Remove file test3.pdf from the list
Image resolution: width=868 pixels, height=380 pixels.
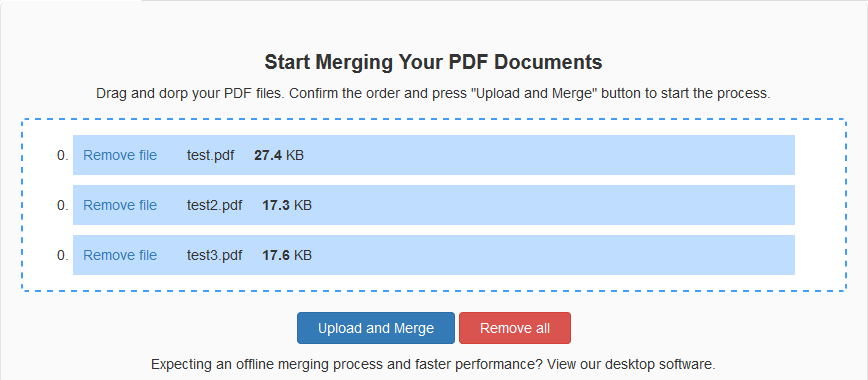coord(120,255)
